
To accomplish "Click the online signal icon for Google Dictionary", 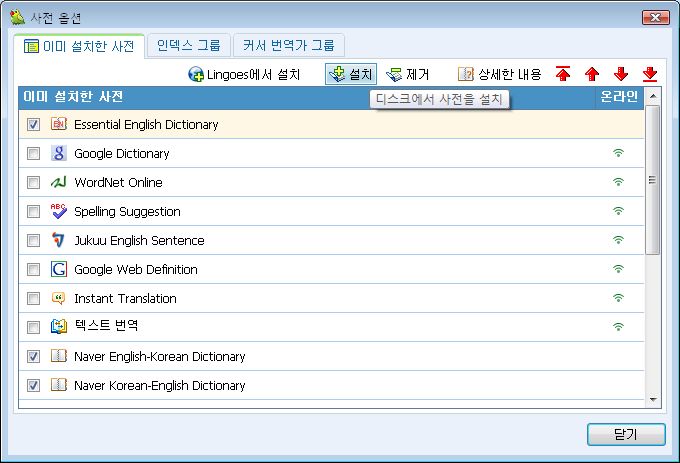I will 618,153.
